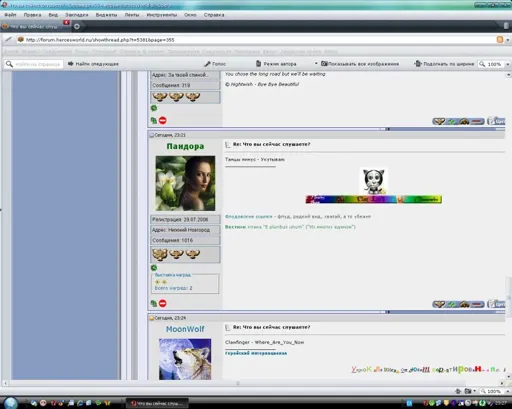Open the Вид menu

click(53, 15)
